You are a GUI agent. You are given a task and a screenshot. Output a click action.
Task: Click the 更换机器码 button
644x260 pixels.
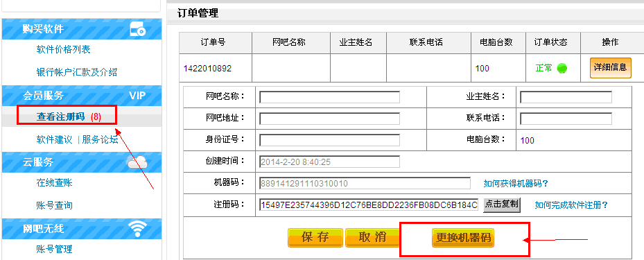point(463,238)
